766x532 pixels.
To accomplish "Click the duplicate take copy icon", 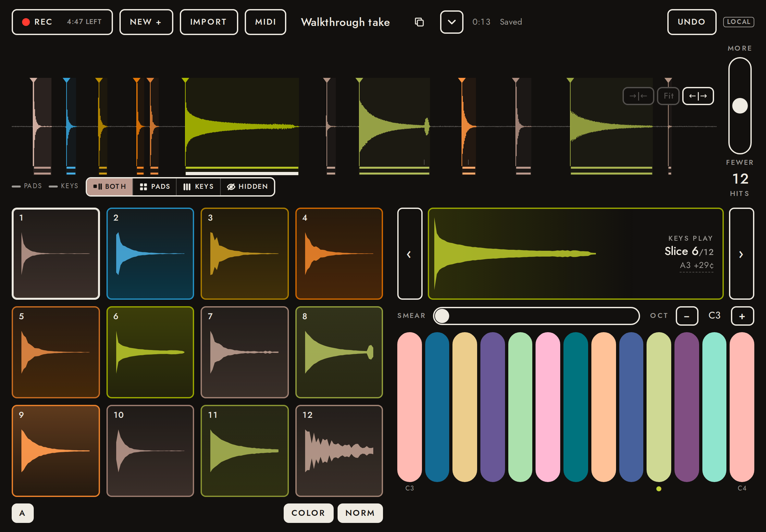I will pos(419,22).
